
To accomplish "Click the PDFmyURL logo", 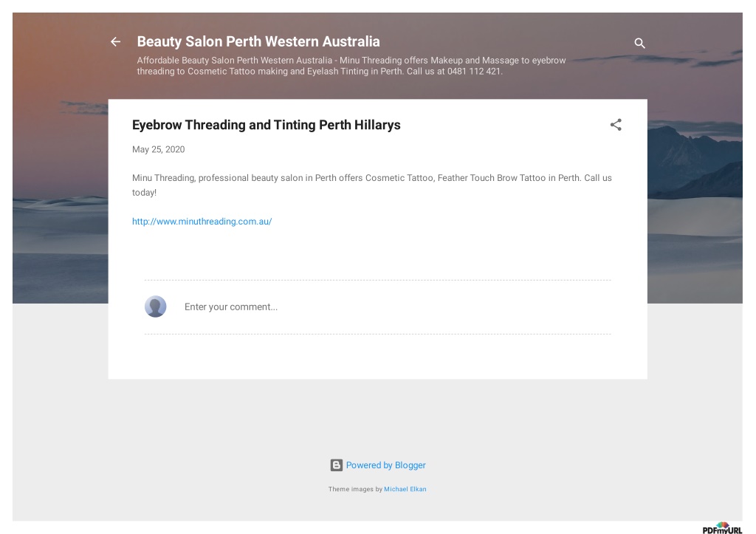I will click(722, 528).
